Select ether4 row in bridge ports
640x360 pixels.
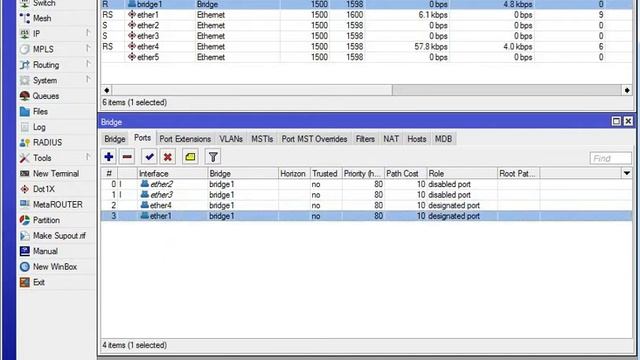click(x=366, y=205)
